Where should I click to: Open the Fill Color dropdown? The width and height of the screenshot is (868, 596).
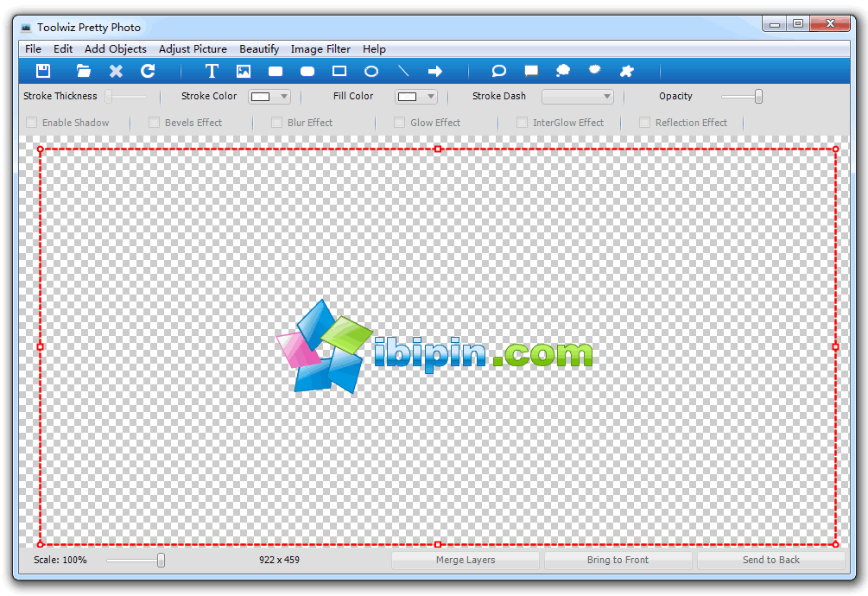(415, 96)
